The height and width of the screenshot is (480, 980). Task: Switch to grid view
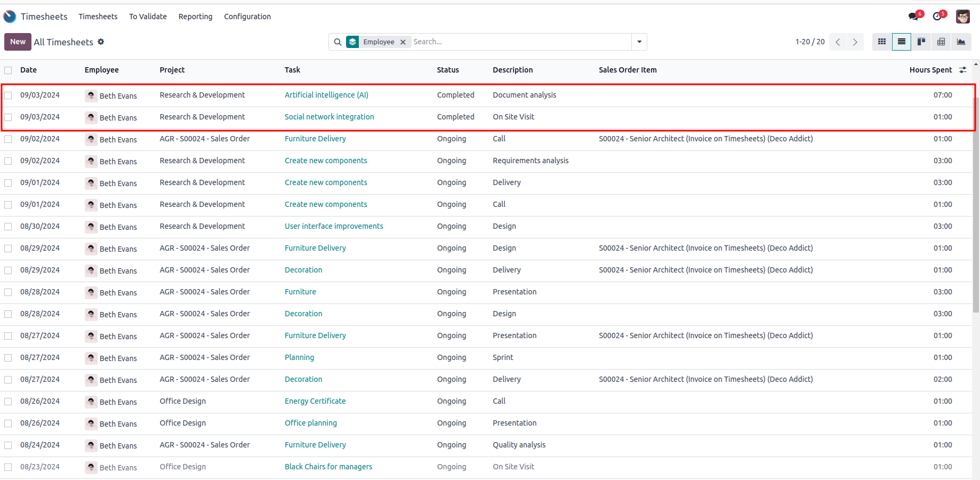[x=882, y=42]
